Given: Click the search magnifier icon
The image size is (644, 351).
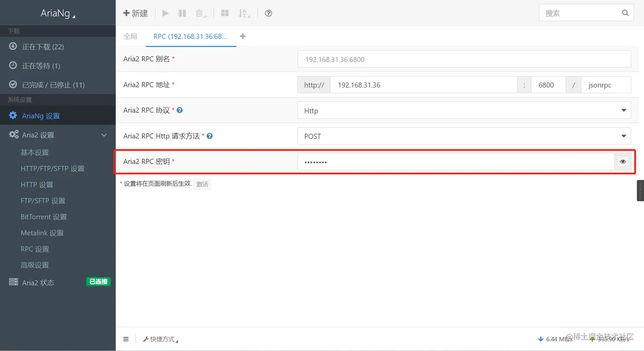Looking at the screenshot, I should [x=625, y=13].
